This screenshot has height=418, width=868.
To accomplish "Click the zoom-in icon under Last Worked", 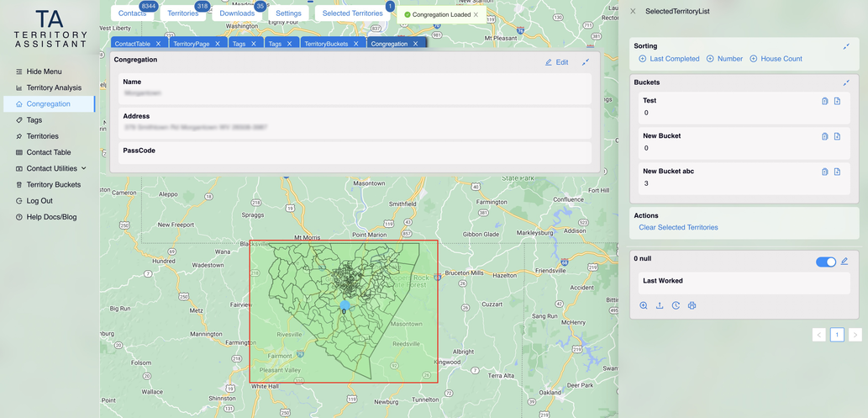I will coord(644,305).
